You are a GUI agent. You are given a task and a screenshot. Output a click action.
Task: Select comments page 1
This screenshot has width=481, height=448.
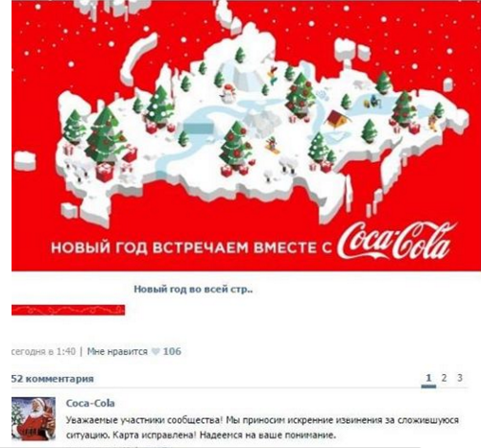point(428,378)
